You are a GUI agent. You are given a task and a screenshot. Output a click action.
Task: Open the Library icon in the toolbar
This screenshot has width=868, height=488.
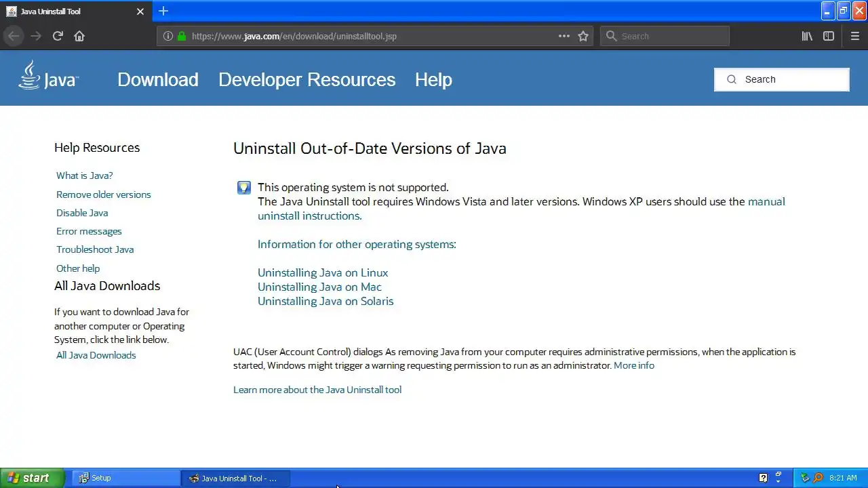[x=807, y=36]
